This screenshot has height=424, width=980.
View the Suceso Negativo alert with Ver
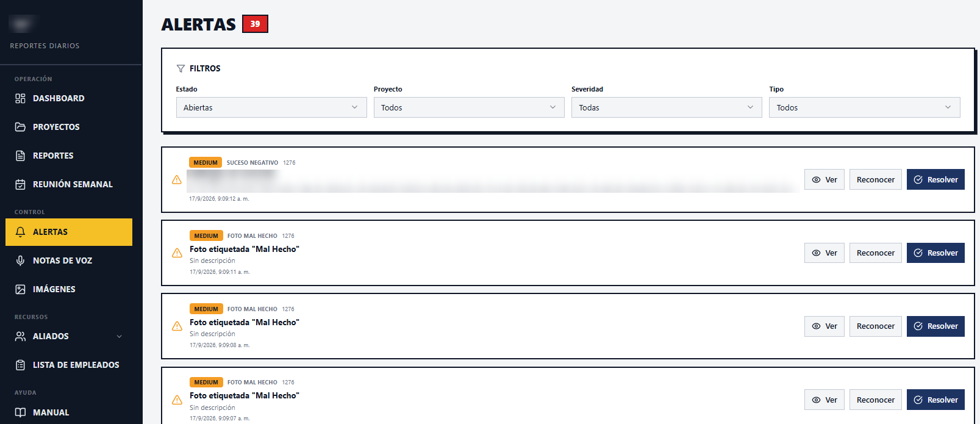[x=824, y=179]
